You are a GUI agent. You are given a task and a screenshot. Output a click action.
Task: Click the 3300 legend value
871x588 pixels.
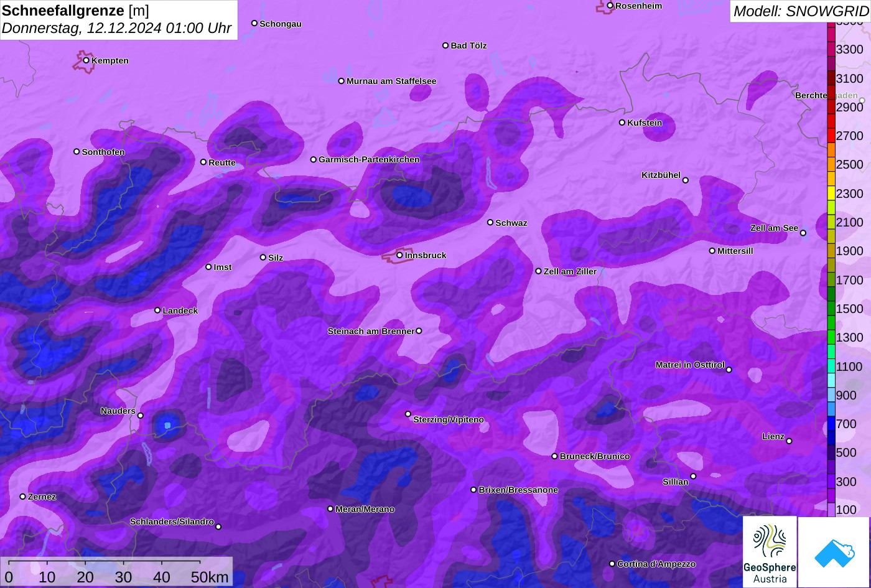[850, 49]
